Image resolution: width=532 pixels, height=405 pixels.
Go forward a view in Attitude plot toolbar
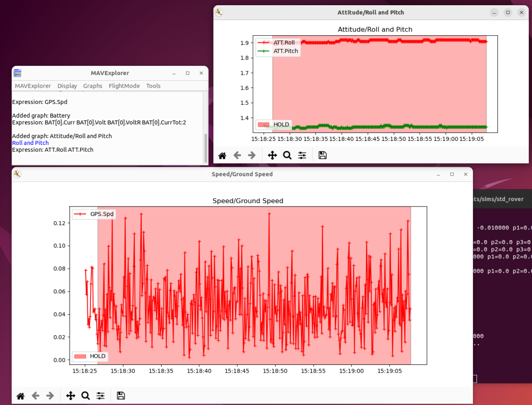[252, 155]
